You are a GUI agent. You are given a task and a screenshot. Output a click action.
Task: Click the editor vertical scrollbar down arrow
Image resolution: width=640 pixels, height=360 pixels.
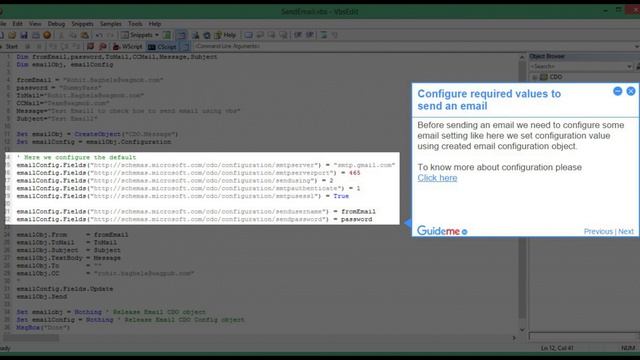click(522, 329)
